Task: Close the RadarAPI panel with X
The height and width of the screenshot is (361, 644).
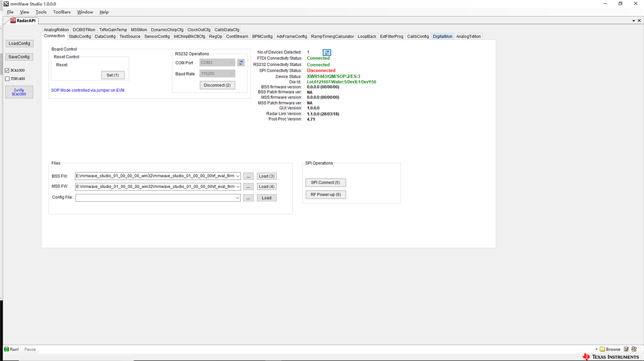Action: click(x=639, y=21)
